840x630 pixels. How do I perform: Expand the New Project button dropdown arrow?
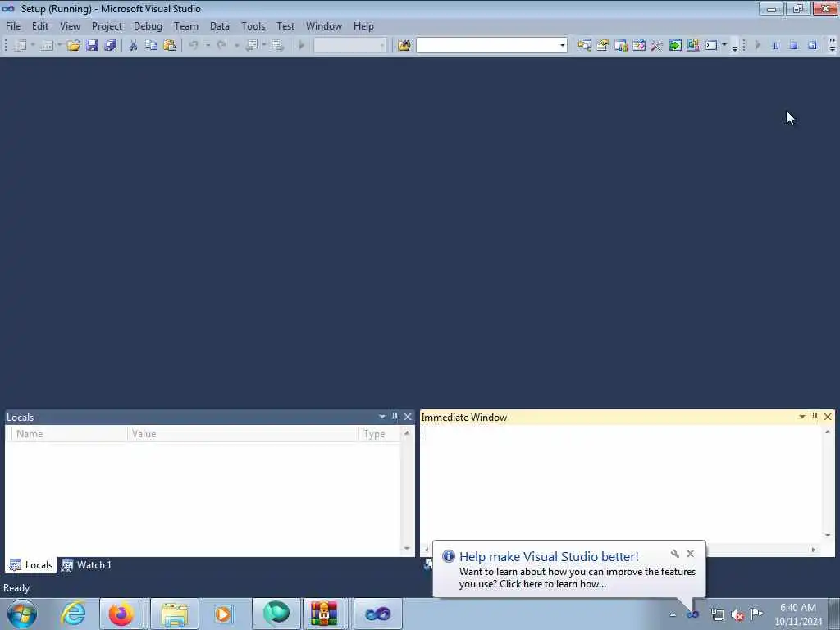coord(33,46)
